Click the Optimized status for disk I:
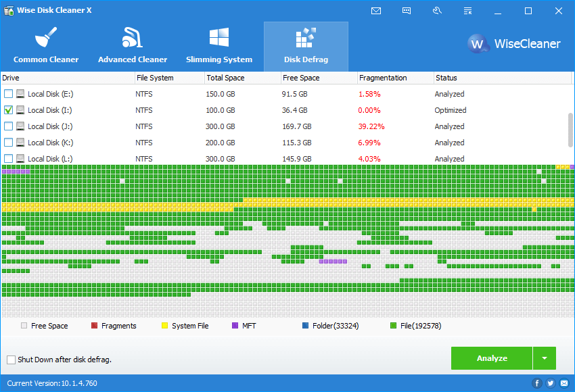Image resolution: width=575 pixels, height=392 pixels. tap(451, 110)
